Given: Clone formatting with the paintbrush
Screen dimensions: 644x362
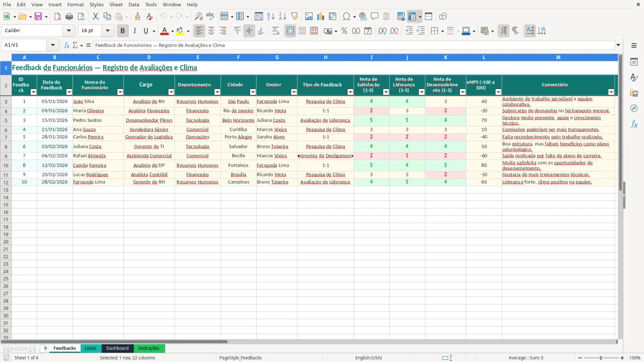Looking at the screenshot, I should point(137,17).
